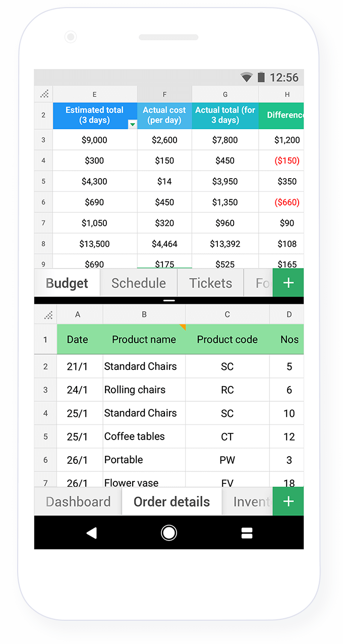Open recent apps from the navigation bar
The height and width of the screenshot is (644, 343).
[x=247, y=532]
